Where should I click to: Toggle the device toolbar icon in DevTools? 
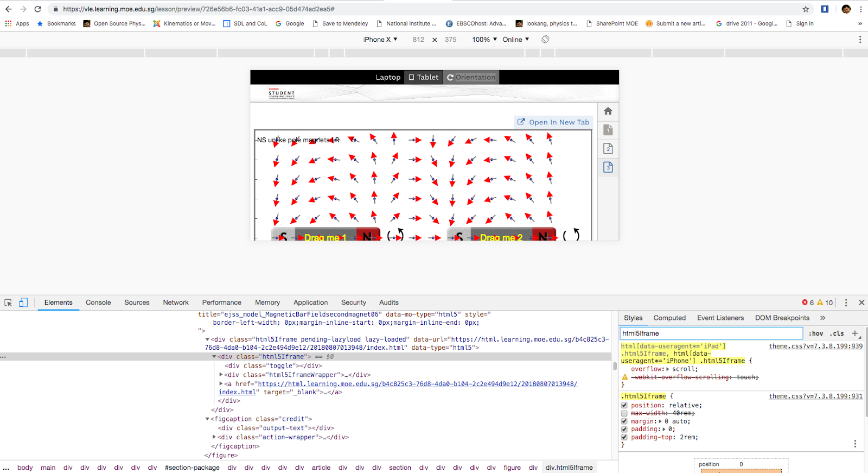pyautogui.click(x=23, y=302)
